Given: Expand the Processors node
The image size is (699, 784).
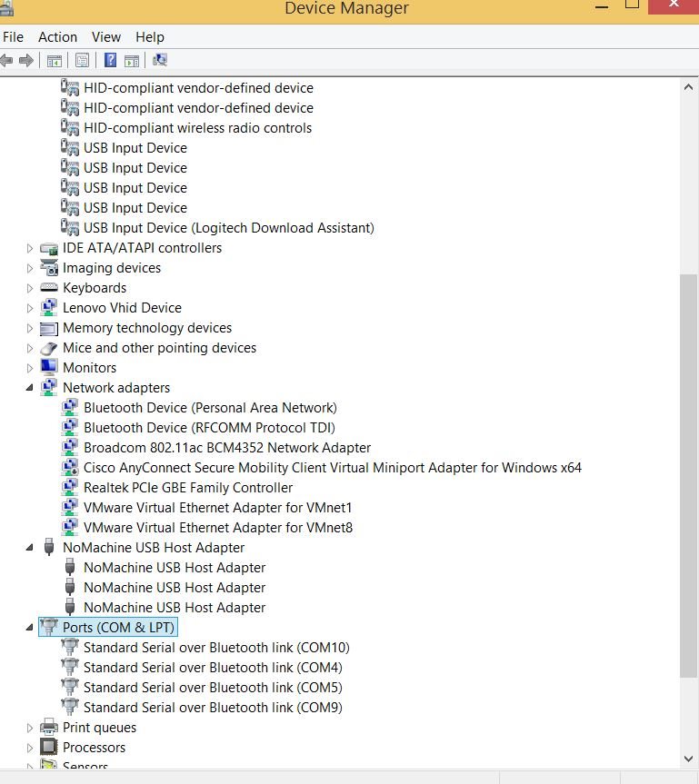Looking at the screenshot, I should [29, 748].
